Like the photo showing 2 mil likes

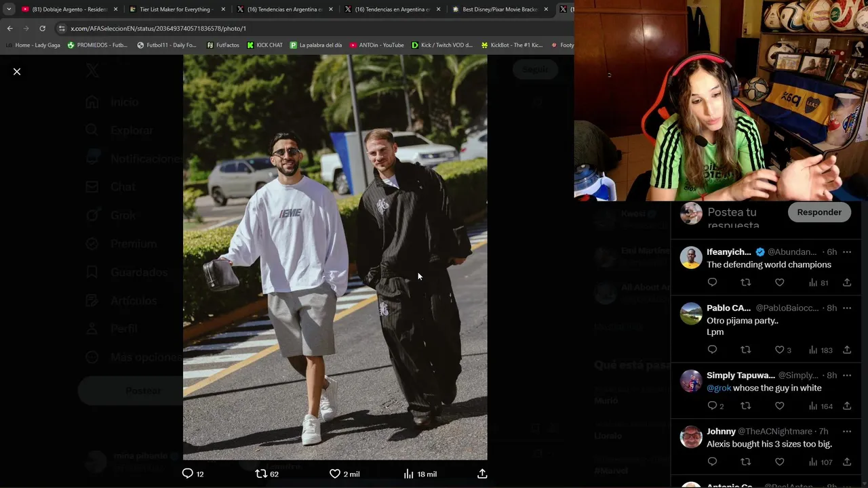[344, 474]
